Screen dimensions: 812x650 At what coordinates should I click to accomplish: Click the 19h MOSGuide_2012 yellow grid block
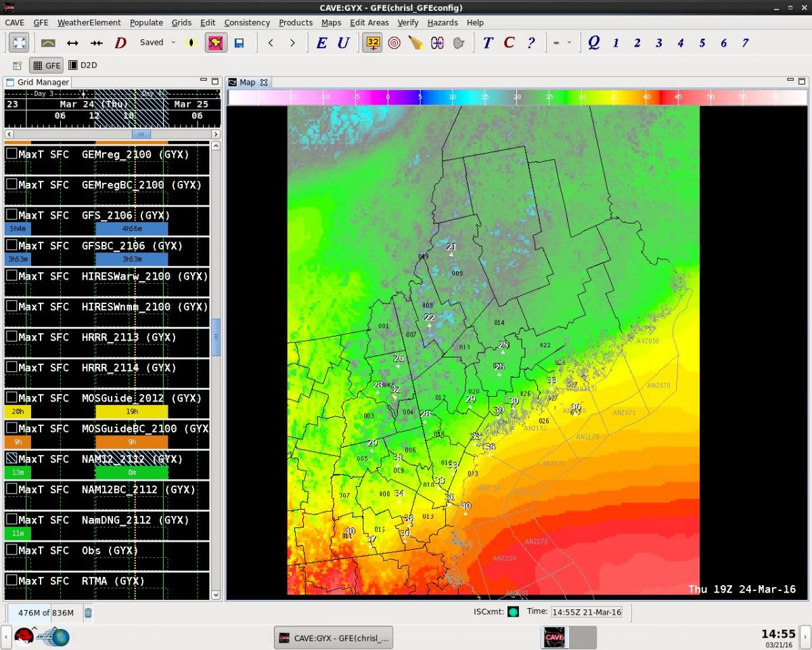[x=131, y=412]
